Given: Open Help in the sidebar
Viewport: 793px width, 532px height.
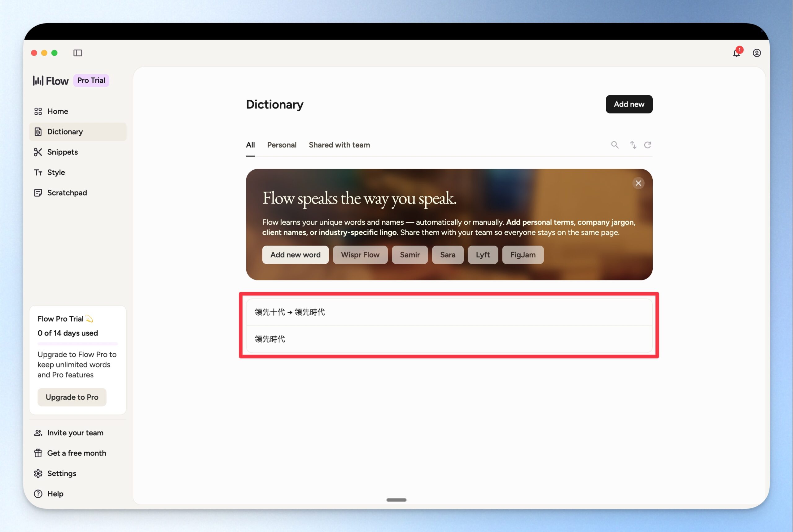Looking at the screenshot, I should coord(78,494).
